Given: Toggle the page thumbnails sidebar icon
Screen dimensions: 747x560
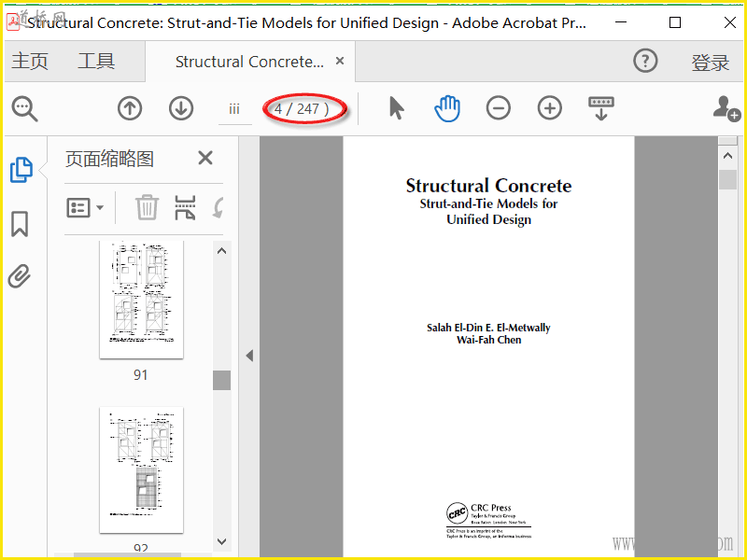Looking at the screenshot, I should [21, 170].
